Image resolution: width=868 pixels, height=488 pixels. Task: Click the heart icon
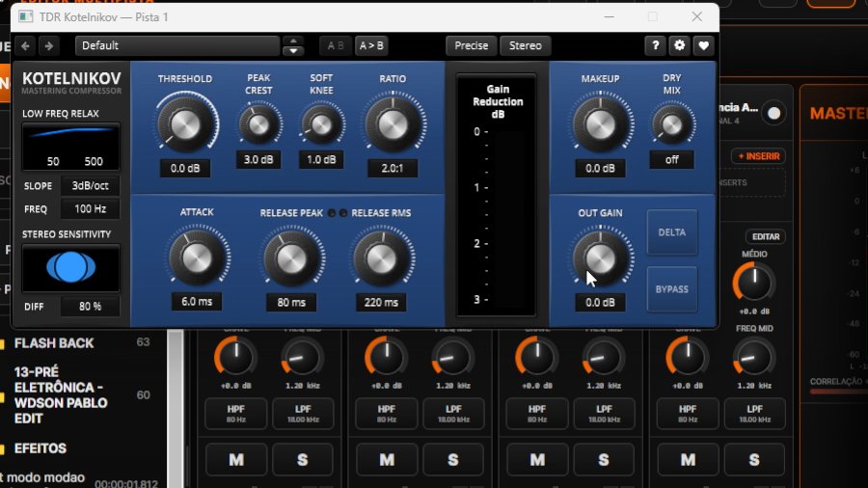click(704, 46)
